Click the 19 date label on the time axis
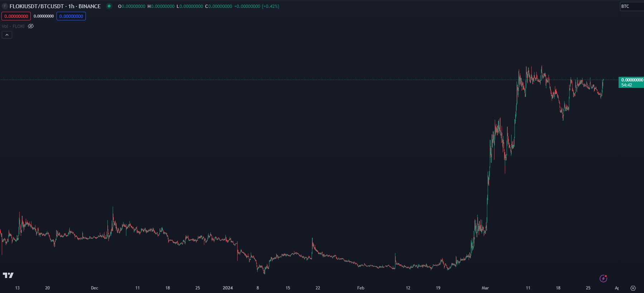 coord(438,288)
